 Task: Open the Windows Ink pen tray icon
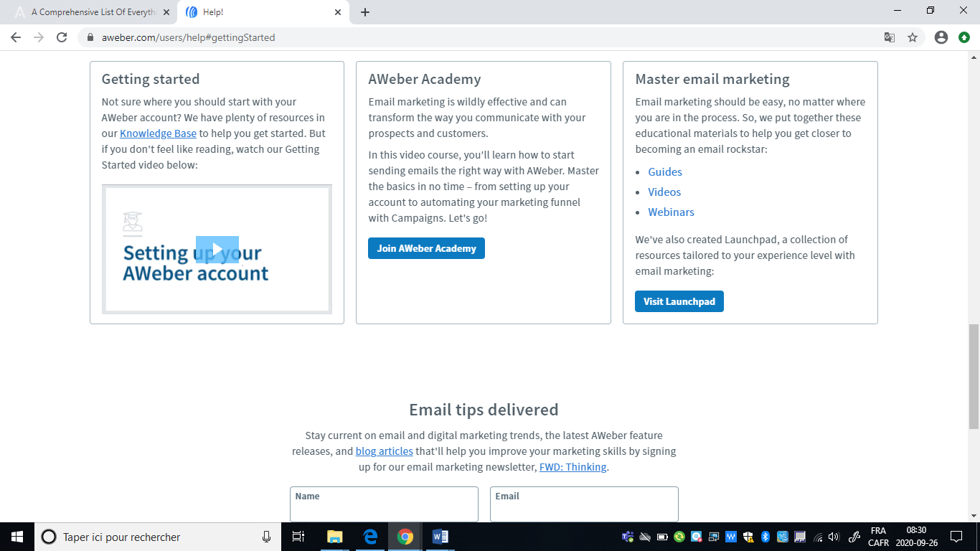click(854, 537)
